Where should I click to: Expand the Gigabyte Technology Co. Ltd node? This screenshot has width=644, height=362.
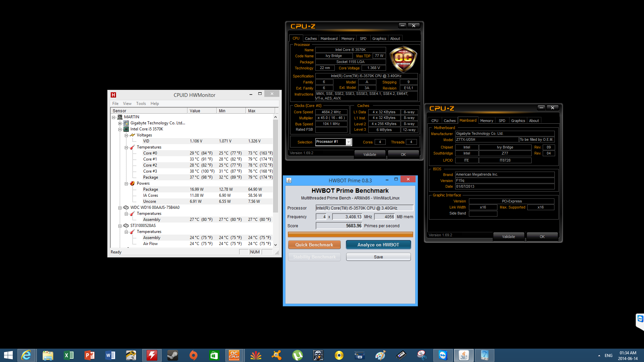(x=120, y=123)
